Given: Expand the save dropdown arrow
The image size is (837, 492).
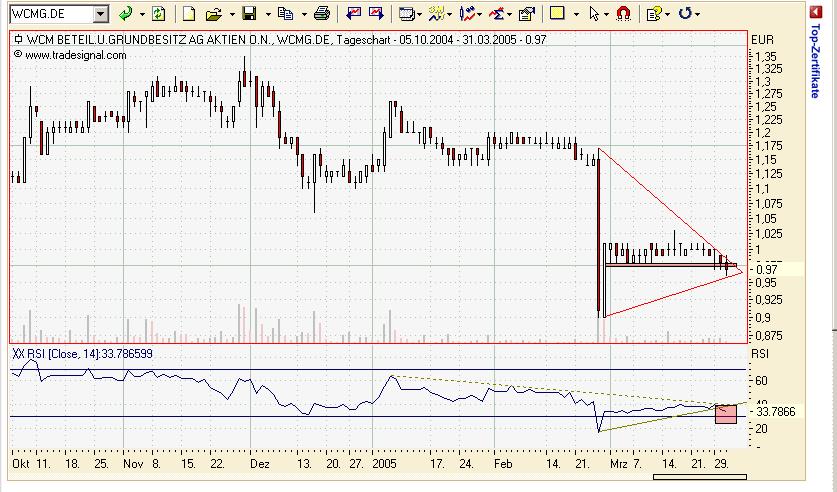Looking at the screenshot, I should [x=268, y=14].
